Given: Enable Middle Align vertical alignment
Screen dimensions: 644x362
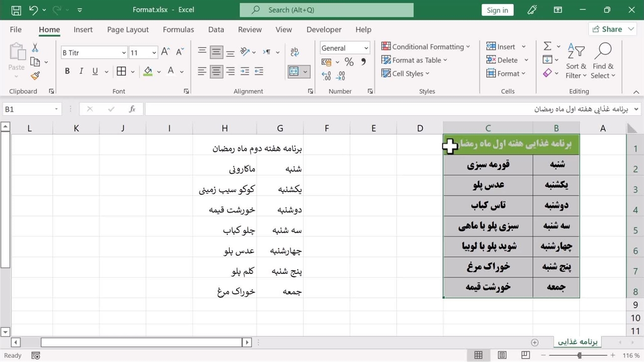Looking at the screenshot, I should point(216,52).
